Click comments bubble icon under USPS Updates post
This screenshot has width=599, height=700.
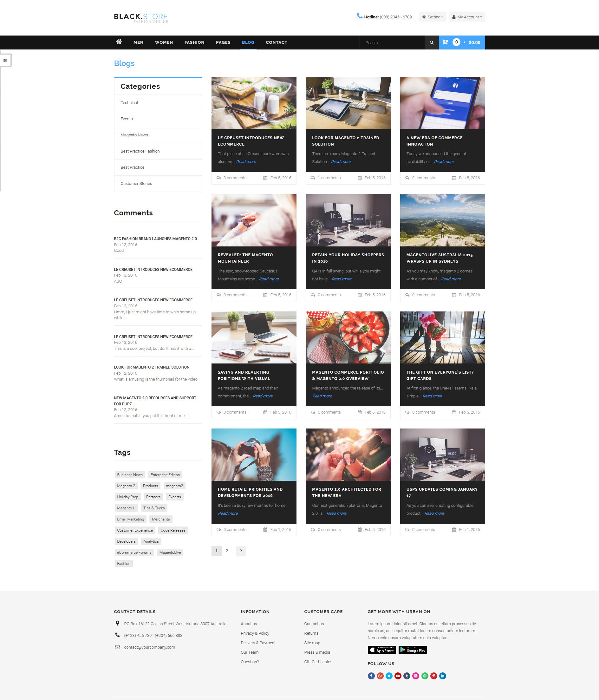407,529
